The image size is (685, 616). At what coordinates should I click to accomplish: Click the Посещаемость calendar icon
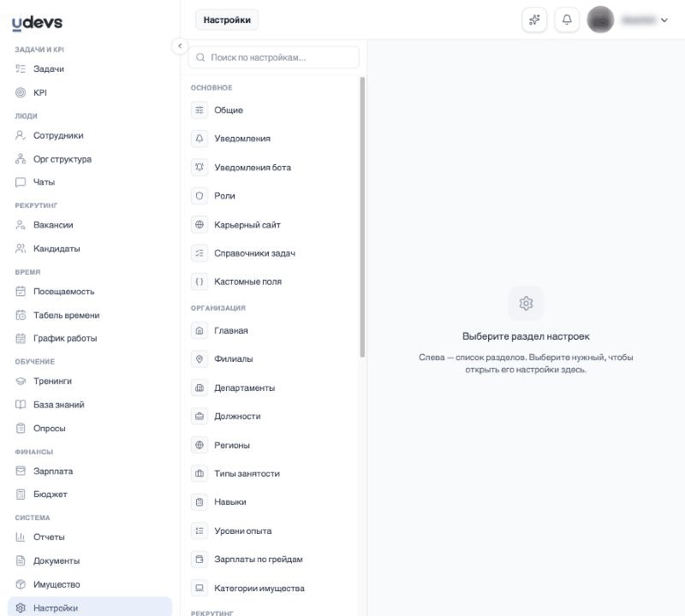21,291
